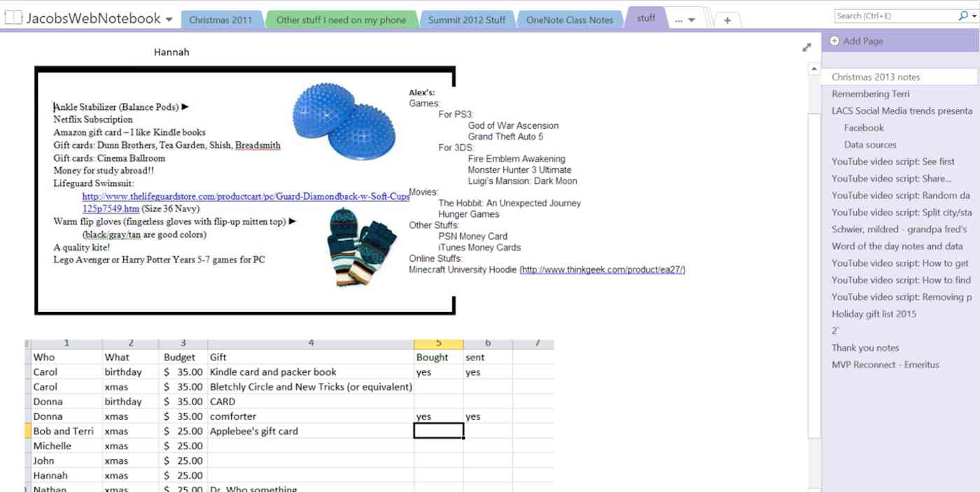This screenshot has width=980, height=492.
Task: Click the scrollbar up arrow
Action: click(815, 68)
